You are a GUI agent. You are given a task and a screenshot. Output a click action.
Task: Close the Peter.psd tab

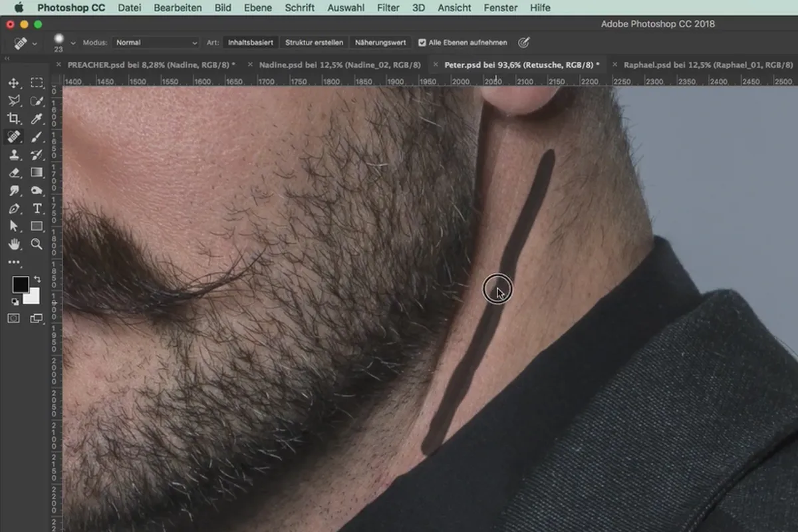tap(436, 65)
